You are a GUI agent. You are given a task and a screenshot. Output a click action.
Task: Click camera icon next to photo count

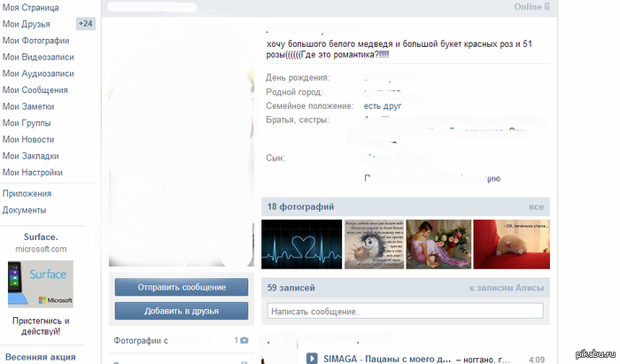pyautogui.click(x=244, y=340)
